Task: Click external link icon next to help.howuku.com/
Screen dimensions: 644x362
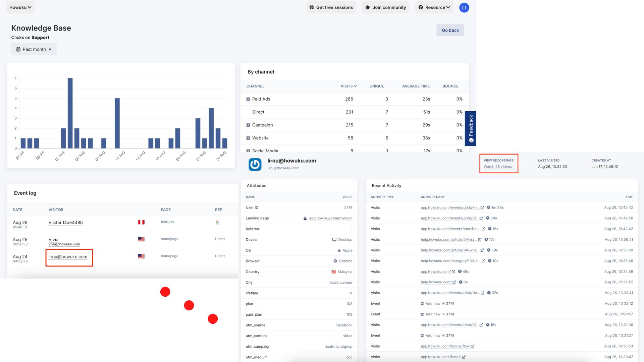Action: pyautogui.click(x=454, y=282)
